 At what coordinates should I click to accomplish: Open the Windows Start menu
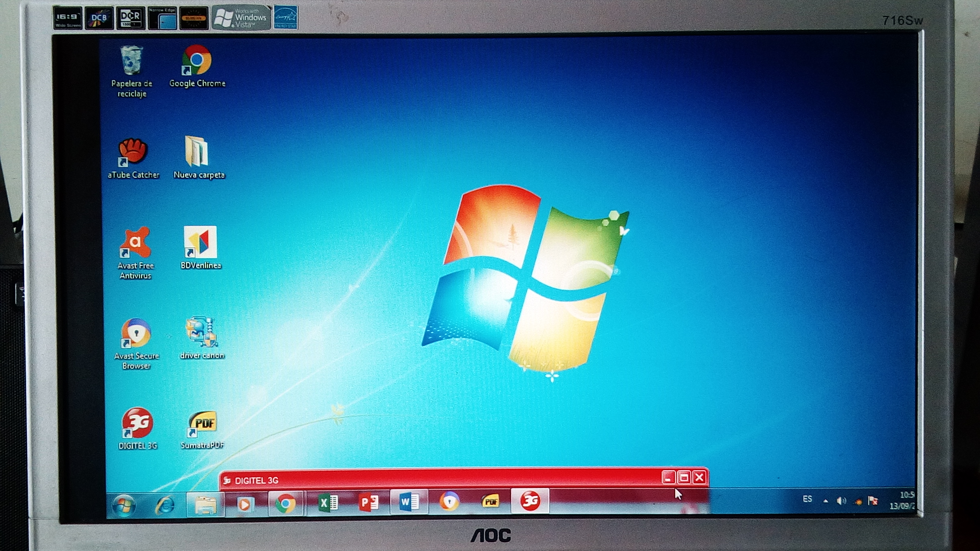tap(124, 505)
